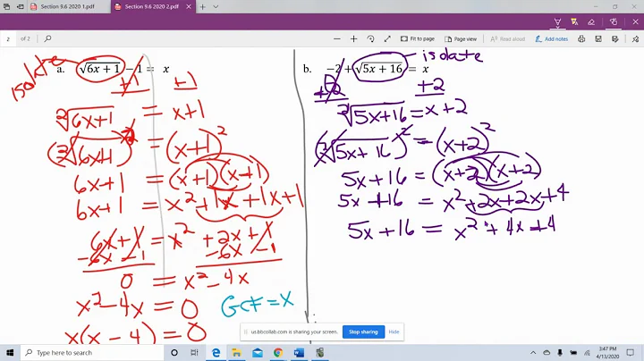Open Microsoft Word from the taskbar

pos(299,353)
